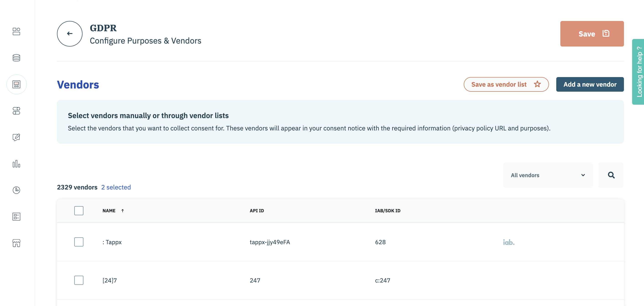The image size is (644, 306).
Task: Click the magnifier search vendors icon
Action: pos(611,175)
